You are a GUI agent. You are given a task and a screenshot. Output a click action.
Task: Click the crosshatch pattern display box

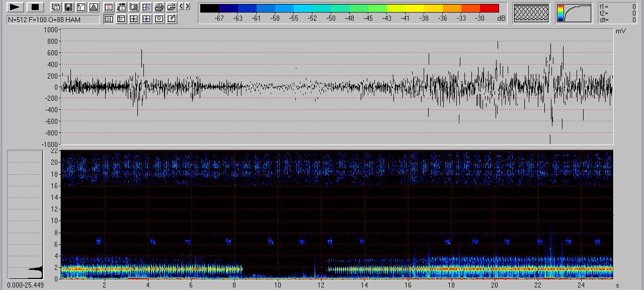pos(531,13)
